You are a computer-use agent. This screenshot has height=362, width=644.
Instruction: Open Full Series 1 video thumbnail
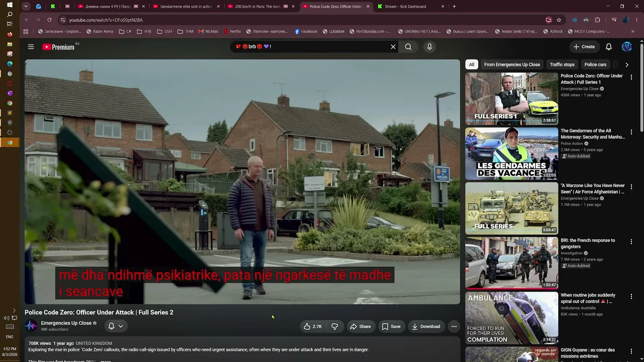point(512,99)
